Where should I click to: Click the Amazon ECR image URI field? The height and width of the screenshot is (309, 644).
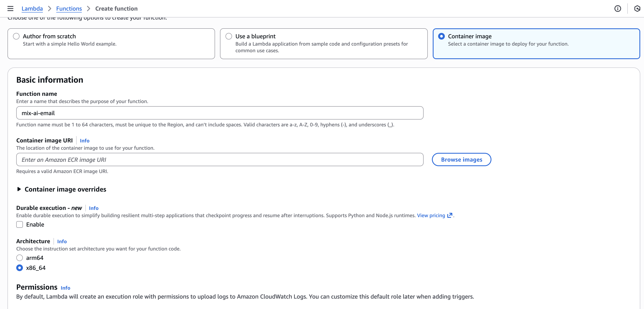coord(220,159)
